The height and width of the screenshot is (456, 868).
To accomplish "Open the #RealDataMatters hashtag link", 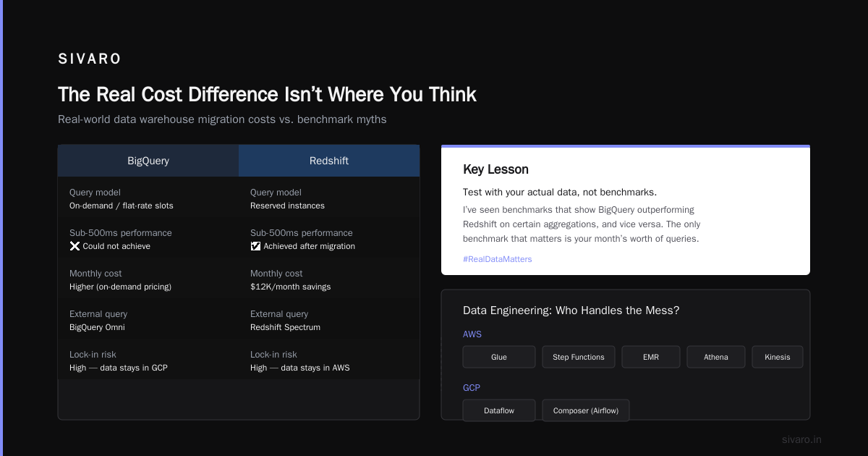I will (x=498, y=259).
